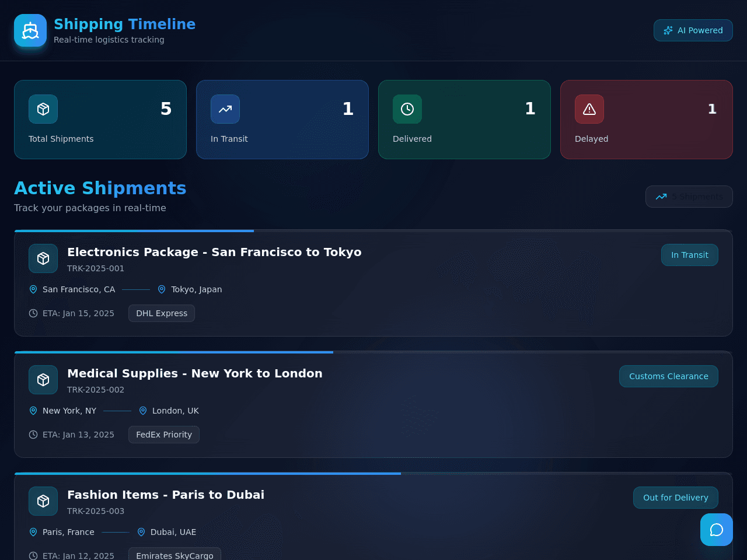Click the Dubai, UAE destination text
747x560 pixels.
(173, 532)
